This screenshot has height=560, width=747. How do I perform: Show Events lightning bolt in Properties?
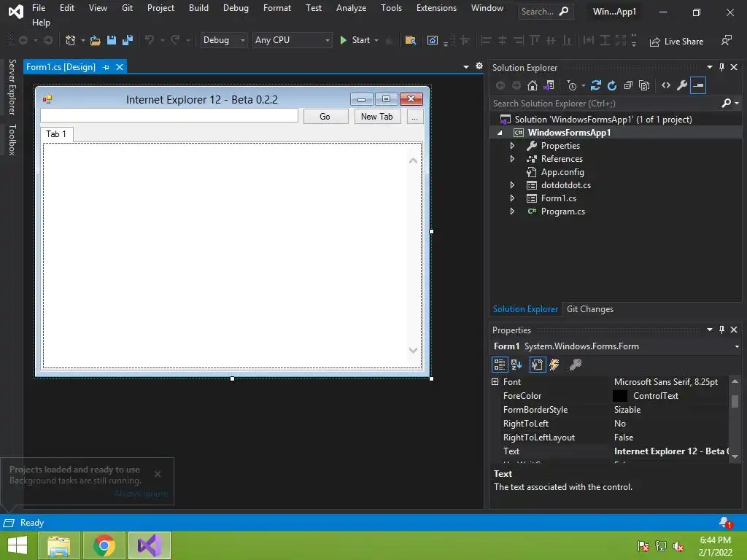554,365
